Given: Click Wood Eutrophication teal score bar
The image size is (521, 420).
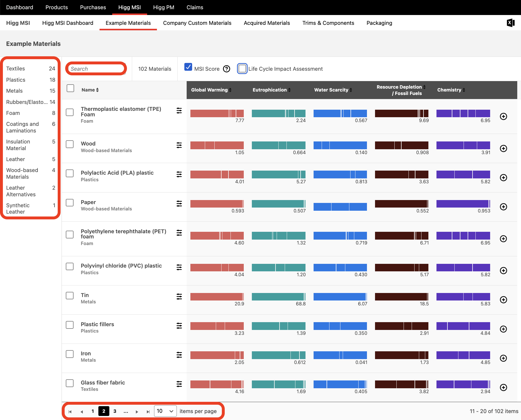Looking at the screenshot, I should [x=279, y=145].
